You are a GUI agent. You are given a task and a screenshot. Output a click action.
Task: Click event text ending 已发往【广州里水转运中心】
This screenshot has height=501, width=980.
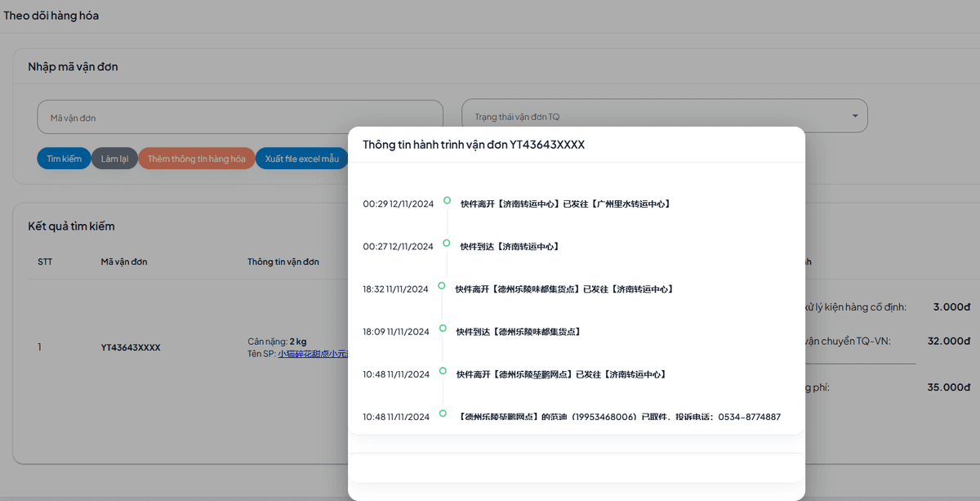point(565,204)
